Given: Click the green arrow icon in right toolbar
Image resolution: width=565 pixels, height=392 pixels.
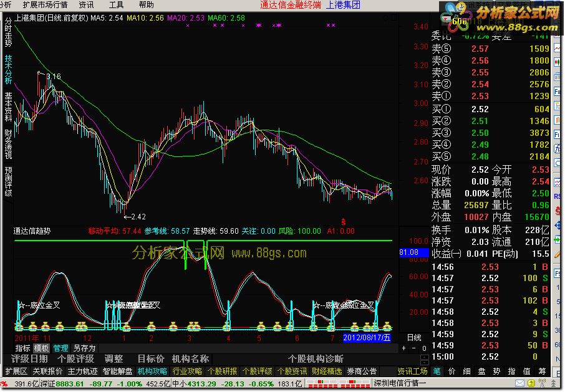Looking at the screenshot, I should 558,240.
